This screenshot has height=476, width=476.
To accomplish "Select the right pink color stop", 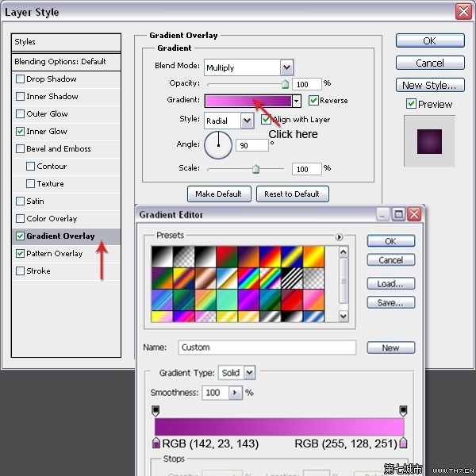I will point(403,442).
